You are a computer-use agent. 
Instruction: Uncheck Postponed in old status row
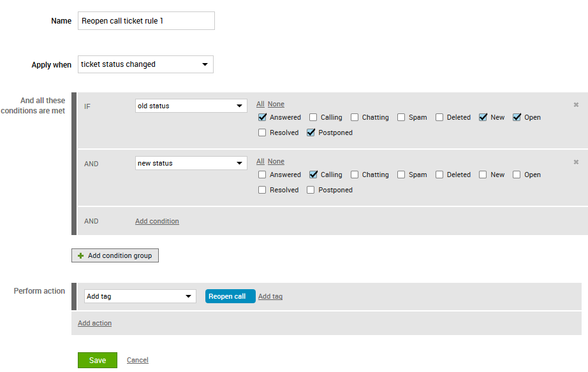pyautogui.click(x=311, y=132)
